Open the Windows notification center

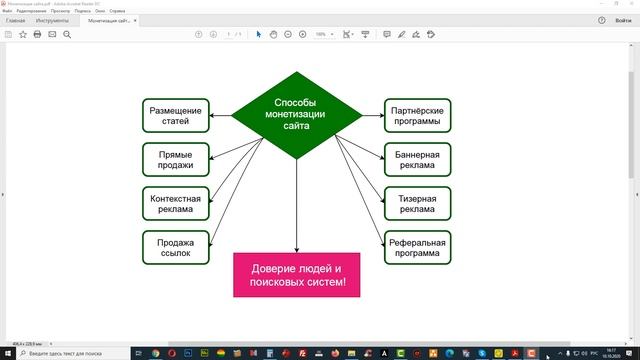pyautogui.click(x=629, y=353)
